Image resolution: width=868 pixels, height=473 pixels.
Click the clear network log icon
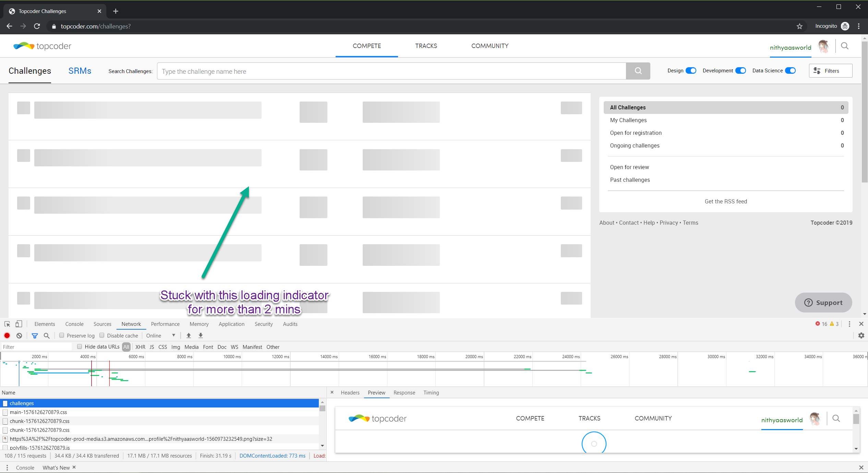[x=19, y=335]
